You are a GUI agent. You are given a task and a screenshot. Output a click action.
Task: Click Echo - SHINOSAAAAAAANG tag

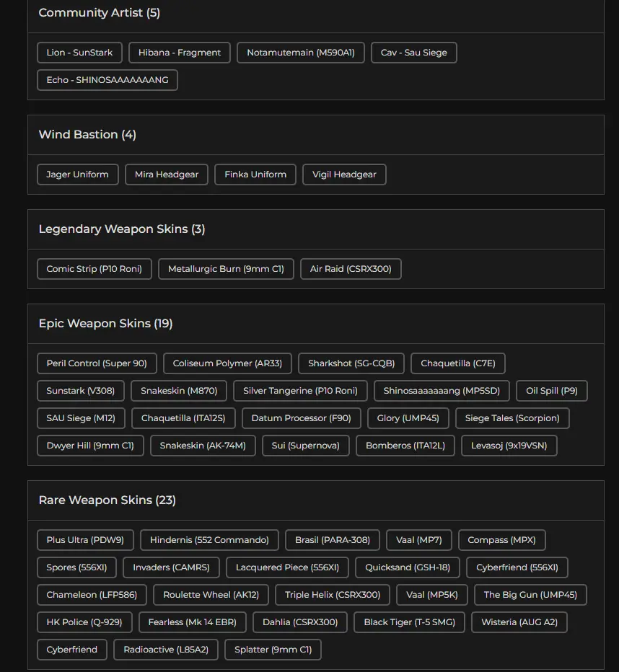[107, 80]
